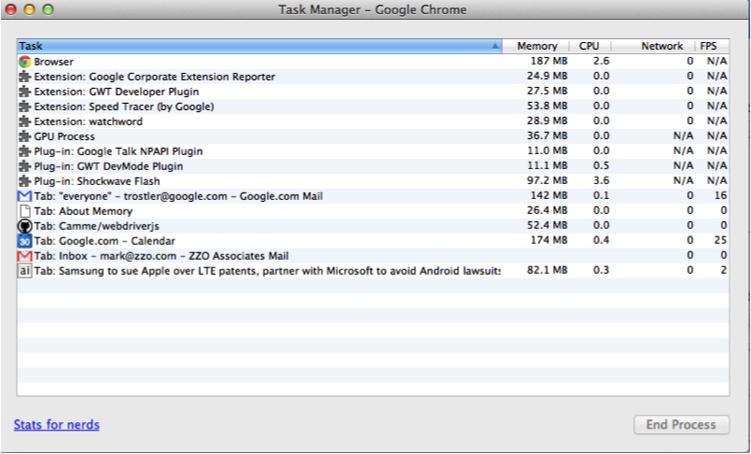Image resolution: width=751 pixels, height=454 pixels.
Task: Click the Chrome icon beside Browser
Action: [25, 62]
